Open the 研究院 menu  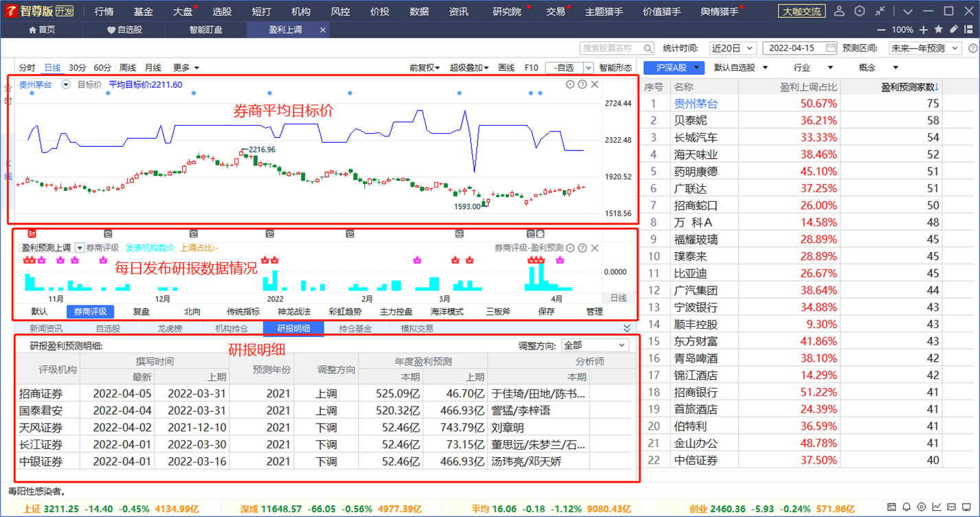[506, 12]
